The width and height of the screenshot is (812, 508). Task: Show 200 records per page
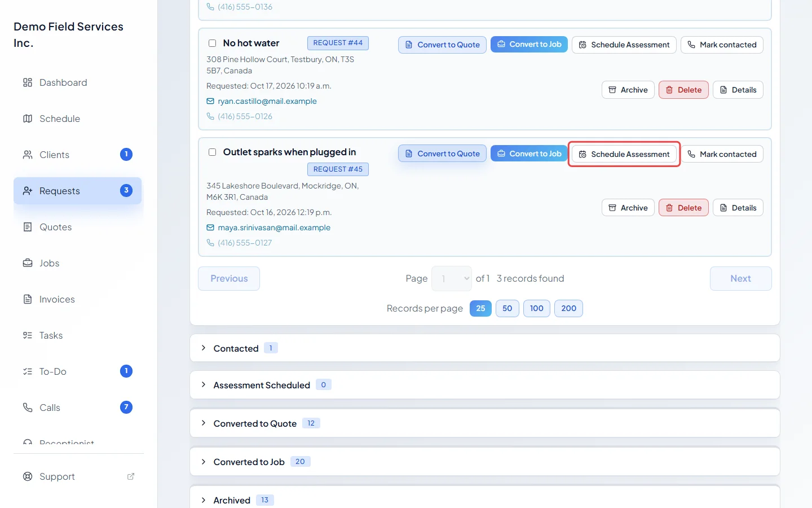[x=569, y=308]
